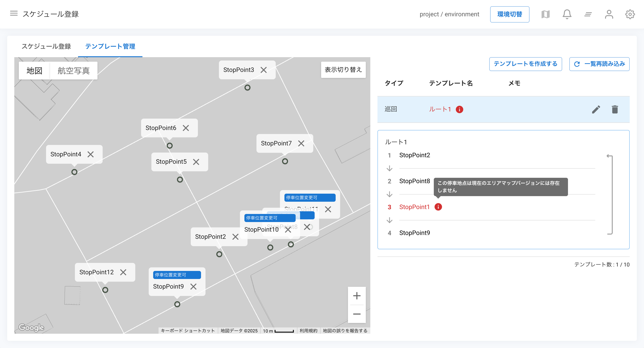Click the StopPoint12 circle marker
Screen dimensions: 644x348
[x=105, y=290]
